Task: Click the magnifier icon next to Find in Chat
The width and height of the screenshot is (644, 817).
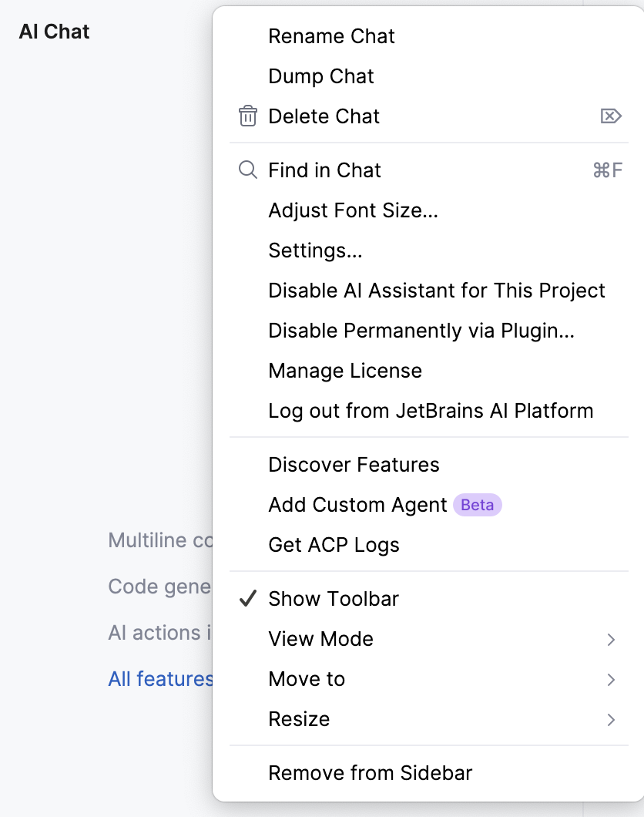Action: 247,170
